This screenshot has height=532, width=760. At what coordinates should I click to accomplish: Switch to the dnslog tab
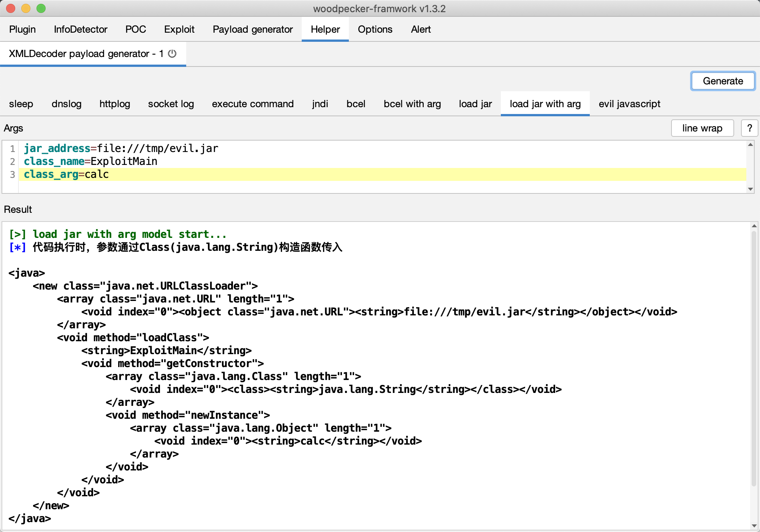pos(66,104)
